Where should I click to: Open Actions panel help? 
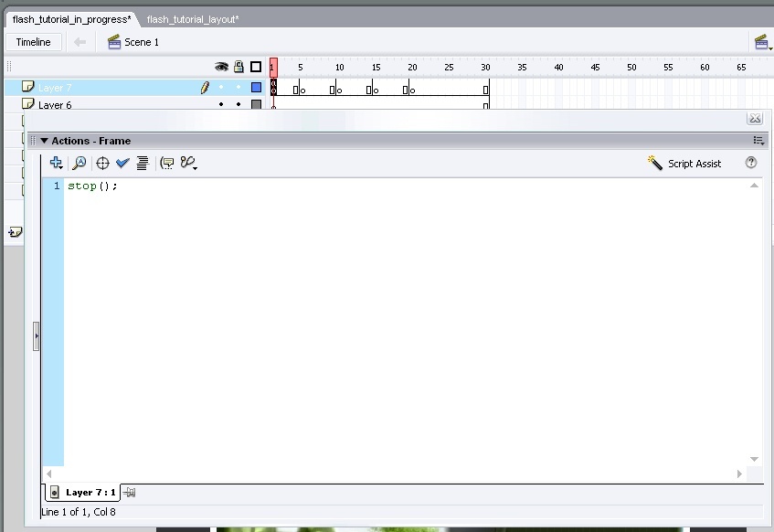751,163
